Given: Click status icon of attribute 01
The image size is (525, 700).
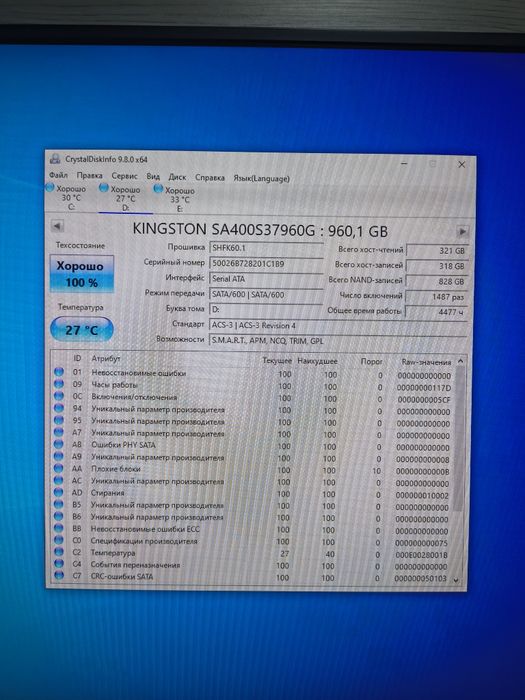Looking at the screenshot, I should [x=59, y=372].
